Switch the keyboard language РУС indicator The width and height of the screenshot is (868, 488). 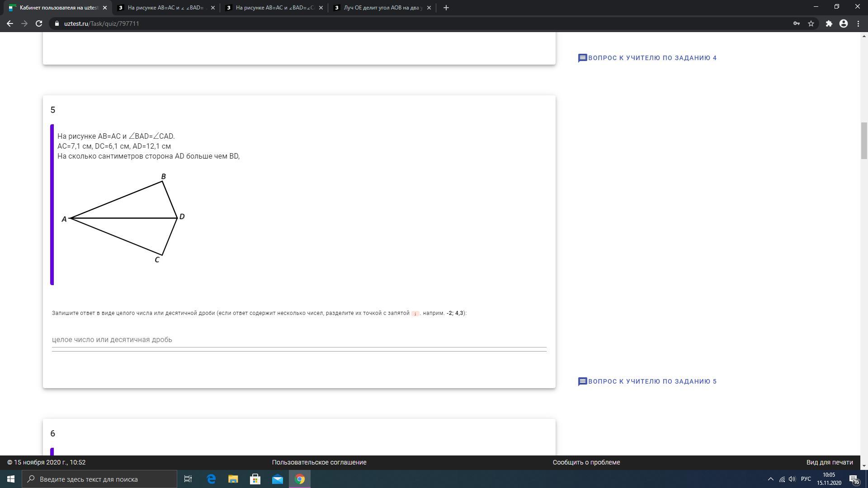[x=806, y=479]
